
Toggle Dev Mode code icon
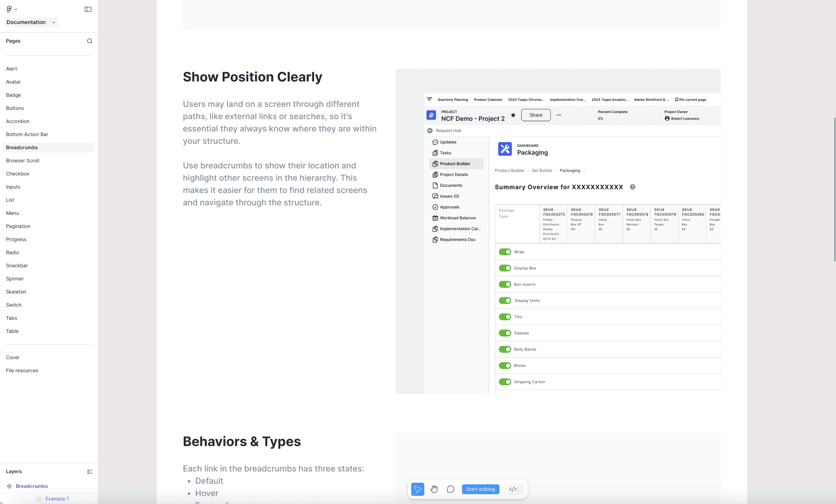pos(513,489)
